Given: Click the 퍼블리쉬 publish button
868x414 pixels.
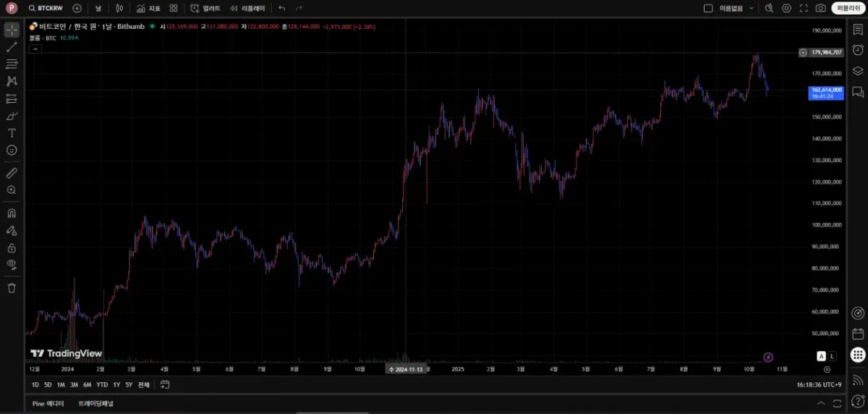Looking at the screenshot, I should [x=847, y=8].
